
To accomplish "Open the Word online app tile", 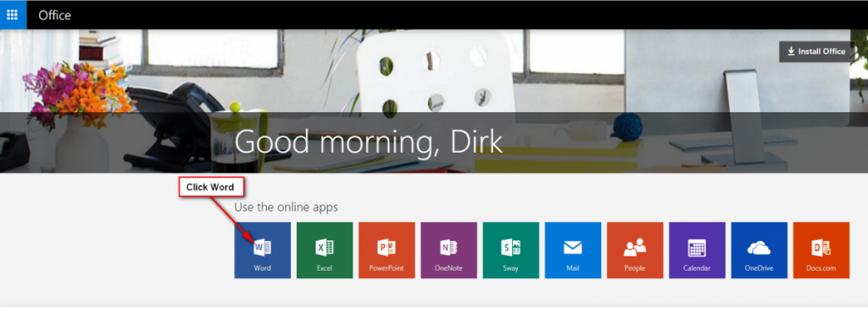I will pyautogui.click(x=263, y=250).
